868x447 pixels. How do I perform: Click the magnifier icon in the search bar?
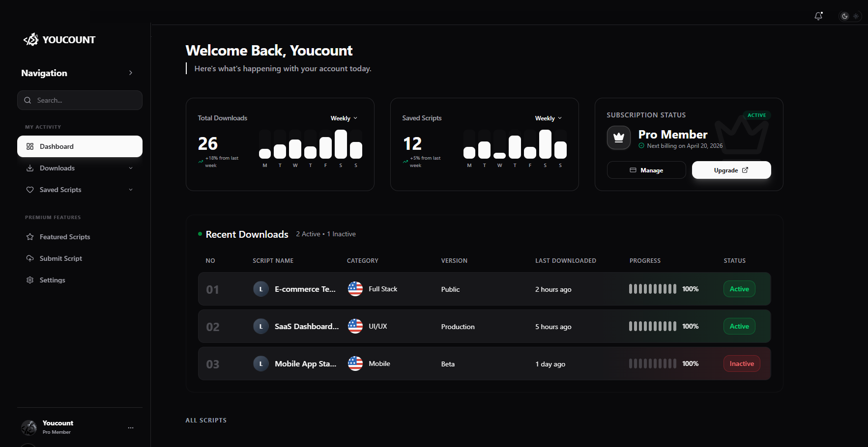28,100
